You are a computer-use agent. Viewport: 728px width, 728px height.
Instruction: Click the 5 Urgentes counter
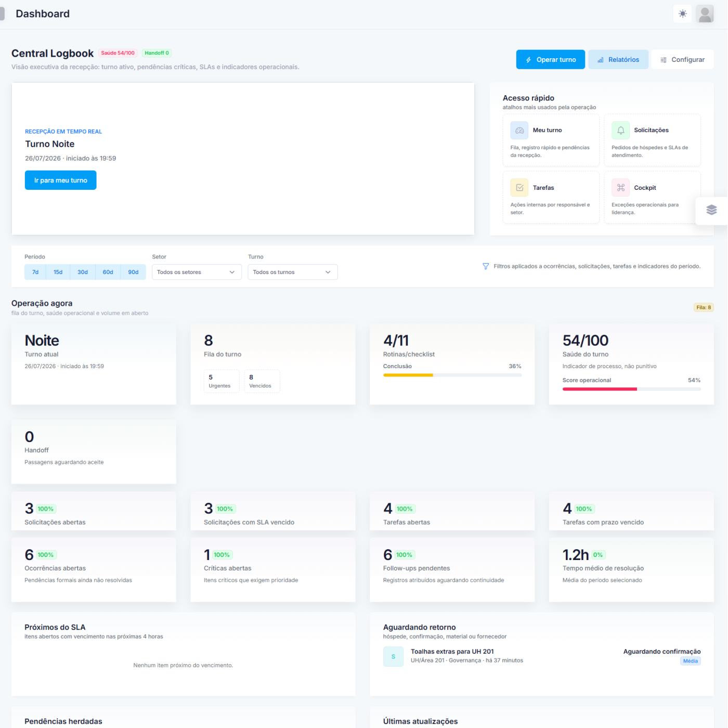pos(222,381)
